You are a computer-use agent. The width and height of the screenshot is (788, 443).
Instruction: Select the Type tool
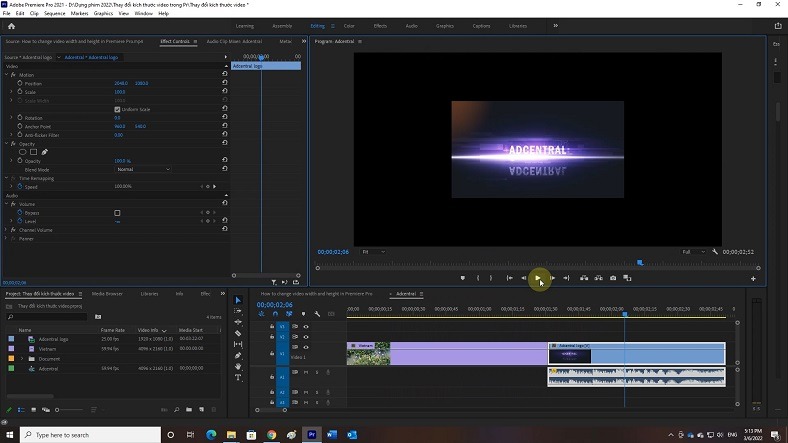coord(238,377)
